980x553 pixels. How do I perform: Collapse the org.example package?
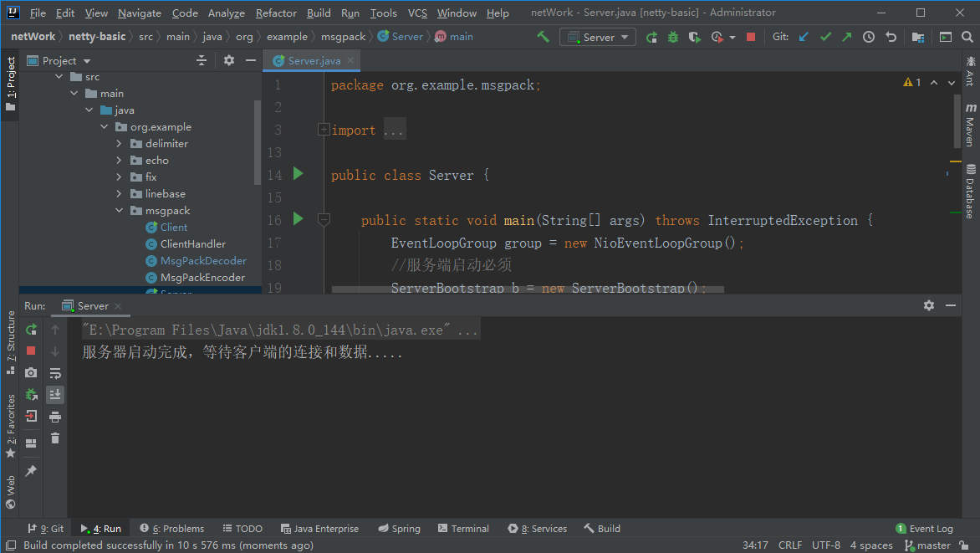(105, 127)
